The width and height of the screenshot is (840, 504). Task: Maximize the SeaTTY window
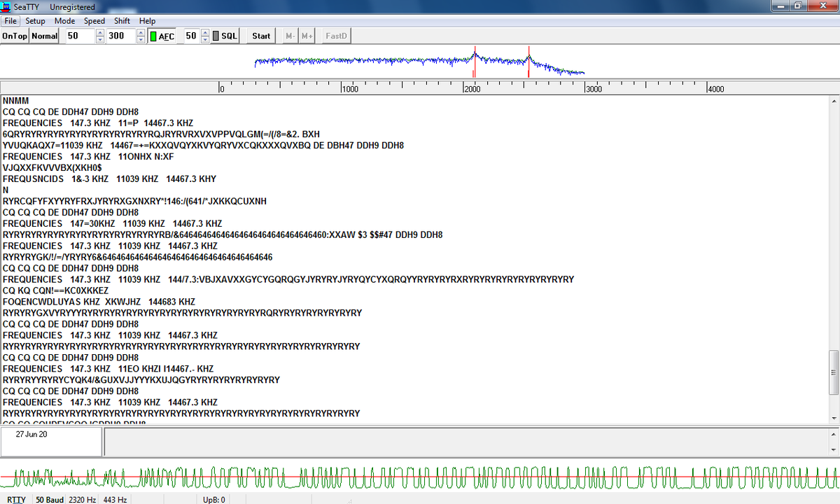(799, 6)
